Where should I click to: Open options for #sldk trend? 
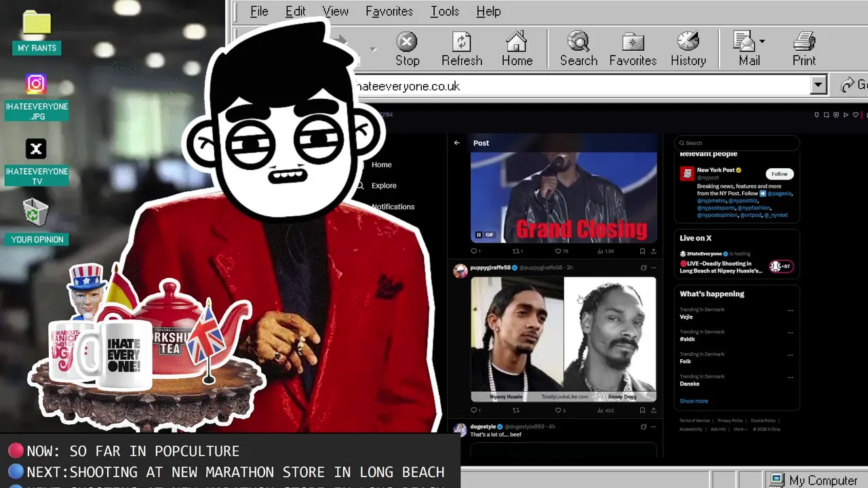tap(790, 333)
